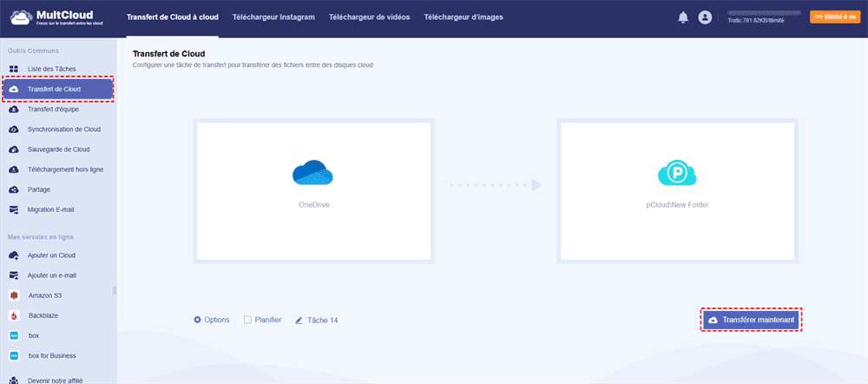The width and height of the screenshot is (868, 384).
Task: Switch to Transfert de Cloud à cloud tab
Action: (x=172, y=17)
